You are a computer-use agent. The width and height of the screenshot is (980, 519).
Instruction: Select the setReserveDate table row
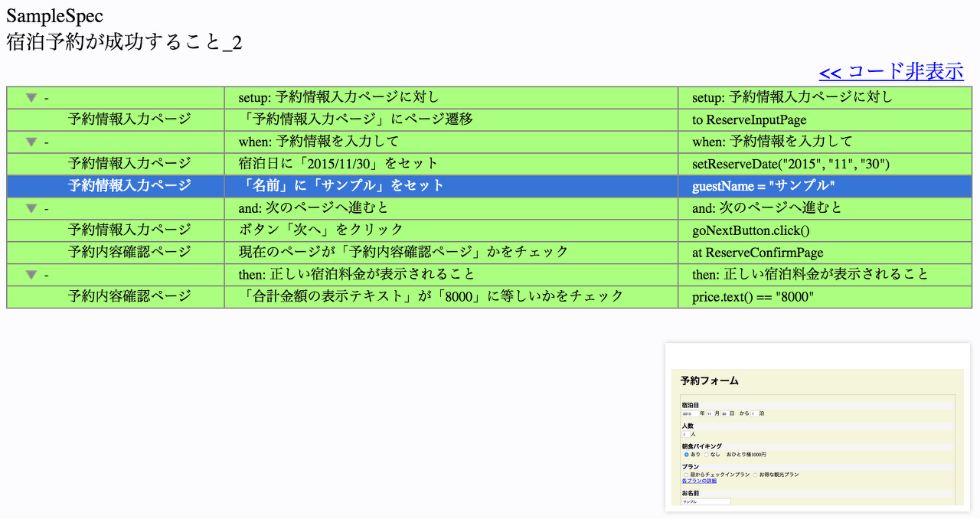pos(490,163)
